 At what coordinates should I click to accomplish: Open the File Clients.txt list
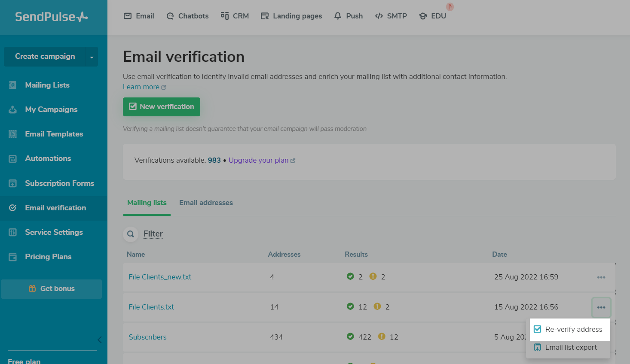coord(151,307)
